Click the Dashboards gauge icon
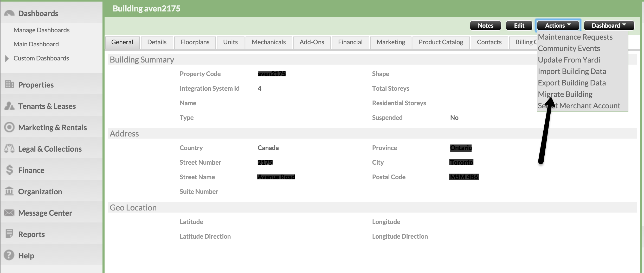644x273 pixels. click(x=9, y=13)
